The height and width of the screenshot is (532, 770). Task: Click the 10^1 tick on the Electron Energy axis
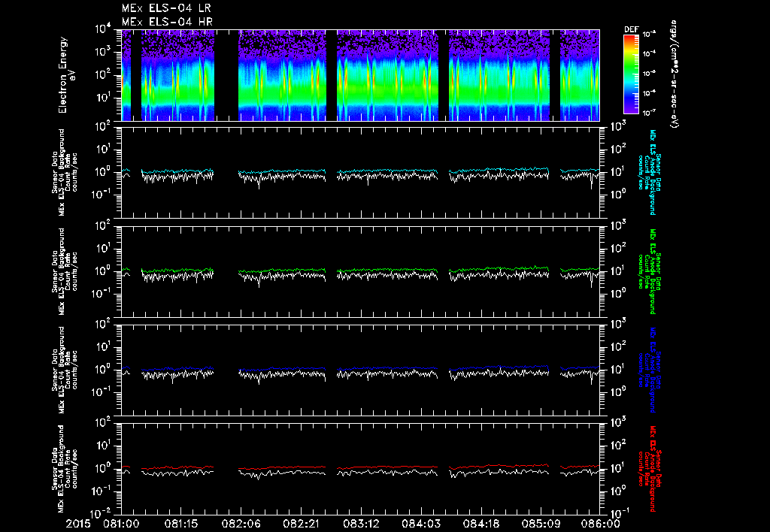pos(105,98)
